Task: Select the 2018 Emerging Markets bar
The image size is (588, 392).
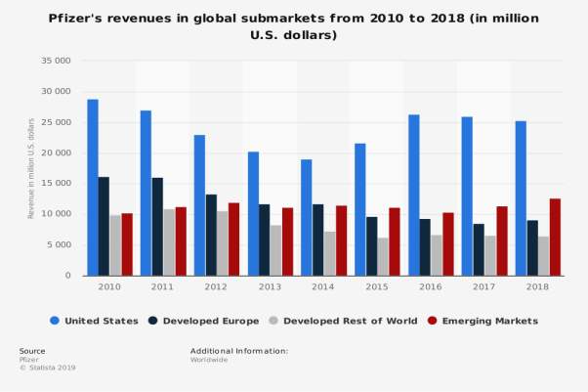Action: point(556,238)
